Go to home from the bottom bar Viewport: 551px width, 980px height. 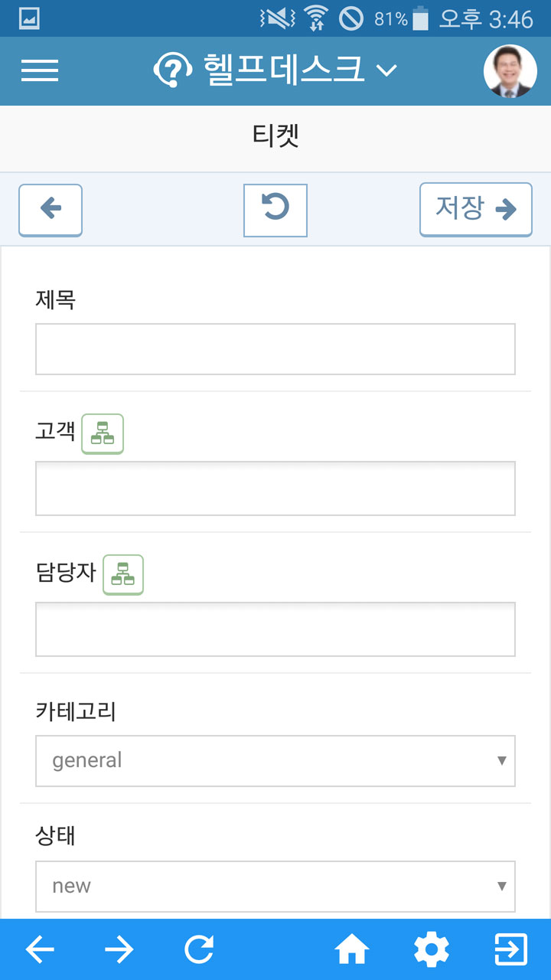click(x=352, y=950)
